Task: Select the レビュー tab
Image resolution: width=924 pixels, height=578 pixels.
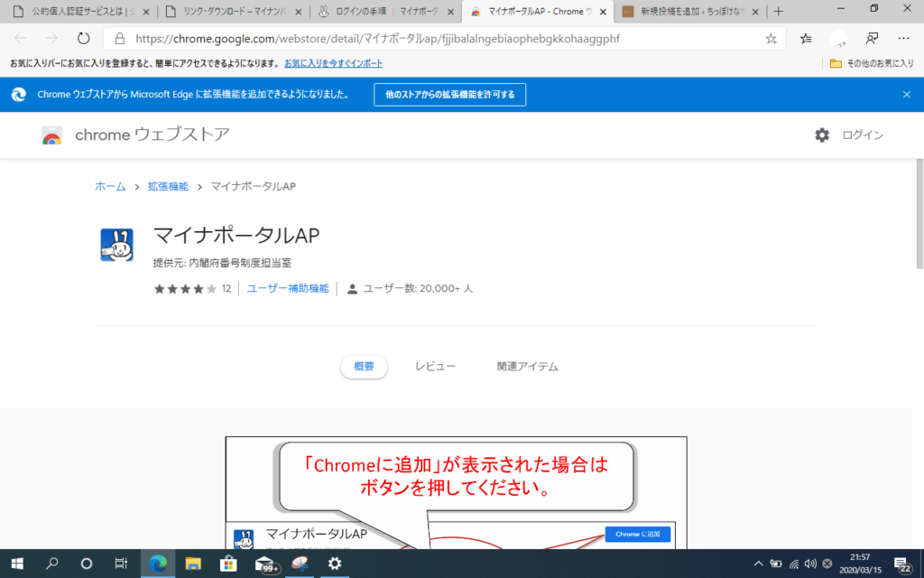Action: tap(435, 367)
